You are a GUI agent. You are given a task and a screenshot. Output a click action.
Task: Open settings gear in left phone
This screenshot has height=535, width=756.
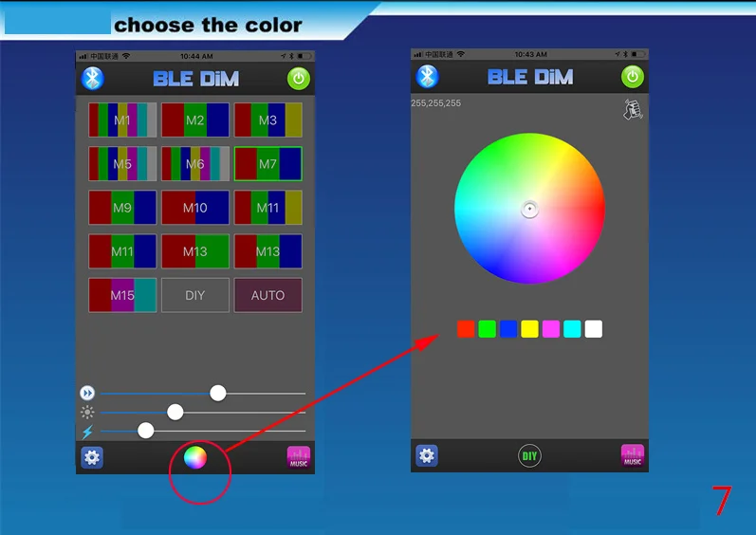point(92,457)
